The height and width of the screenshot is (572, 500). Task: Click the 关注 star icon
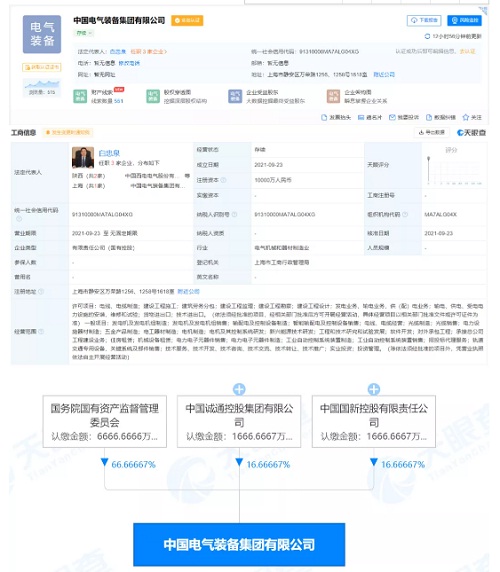click(x=466, y=117)
